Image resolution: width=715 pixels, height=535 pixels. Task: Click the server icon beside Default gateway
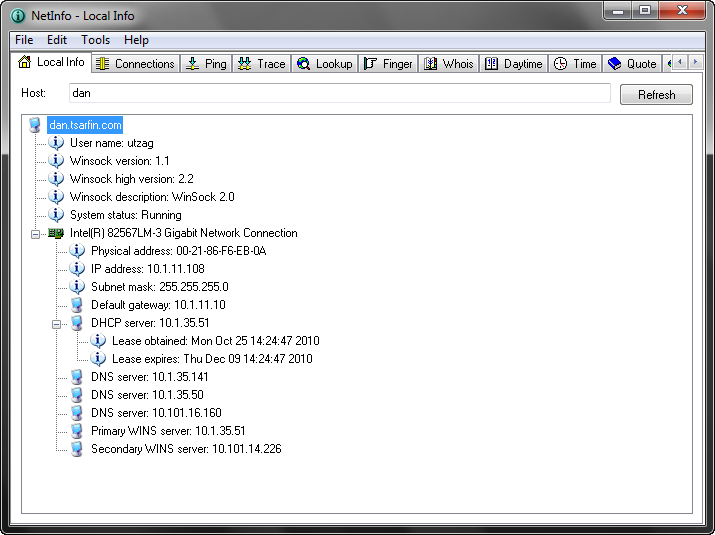[x=77, y=305]
